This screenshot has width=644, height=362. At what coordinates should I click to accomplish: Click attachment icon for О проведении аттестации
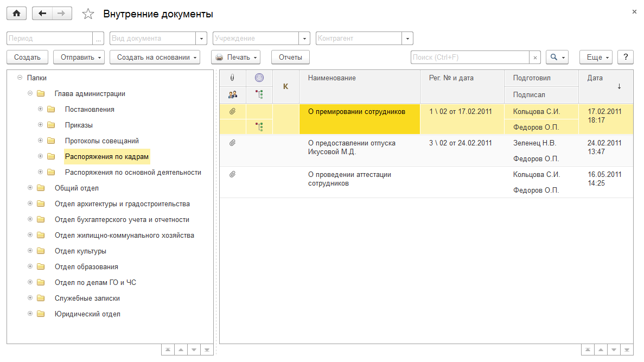click(x=232, y=174)
